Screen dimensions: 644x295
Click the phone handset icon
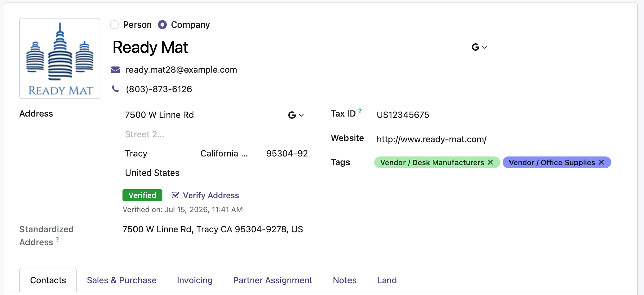point(115,89)
